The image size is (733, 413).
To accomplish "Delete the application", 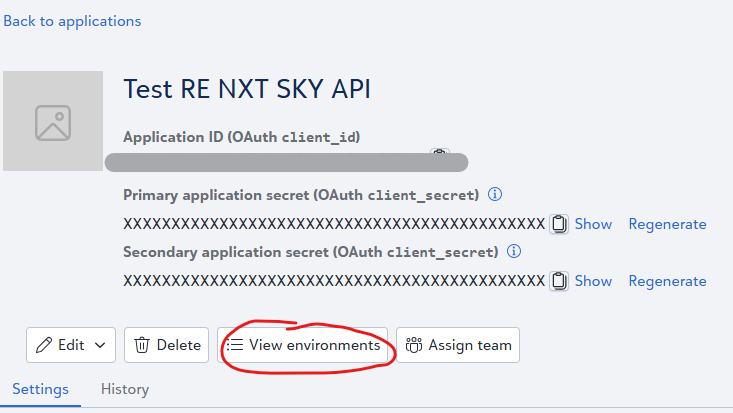I will (x=166, y=345).
